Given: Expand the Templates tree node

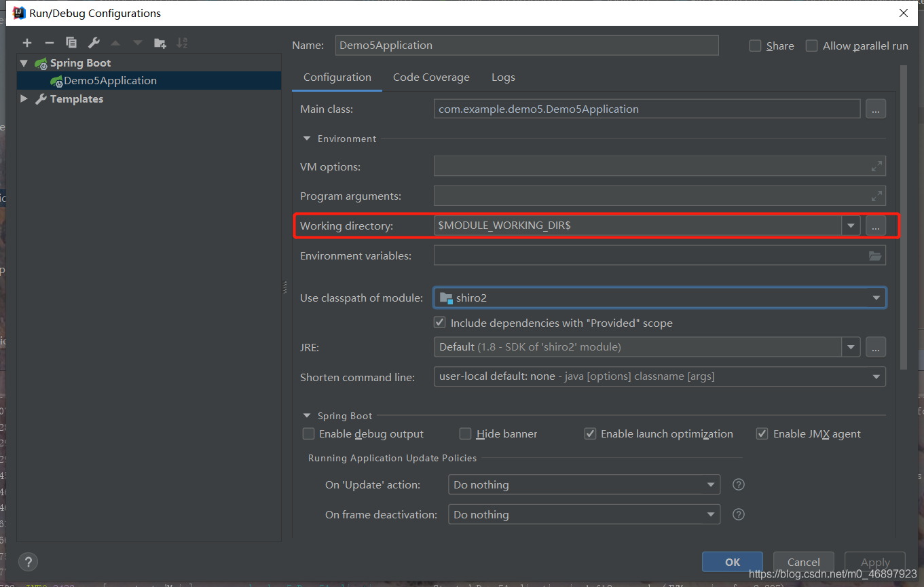Looking at the screenshot, I should pyautogui.click(x=24, y=99).
